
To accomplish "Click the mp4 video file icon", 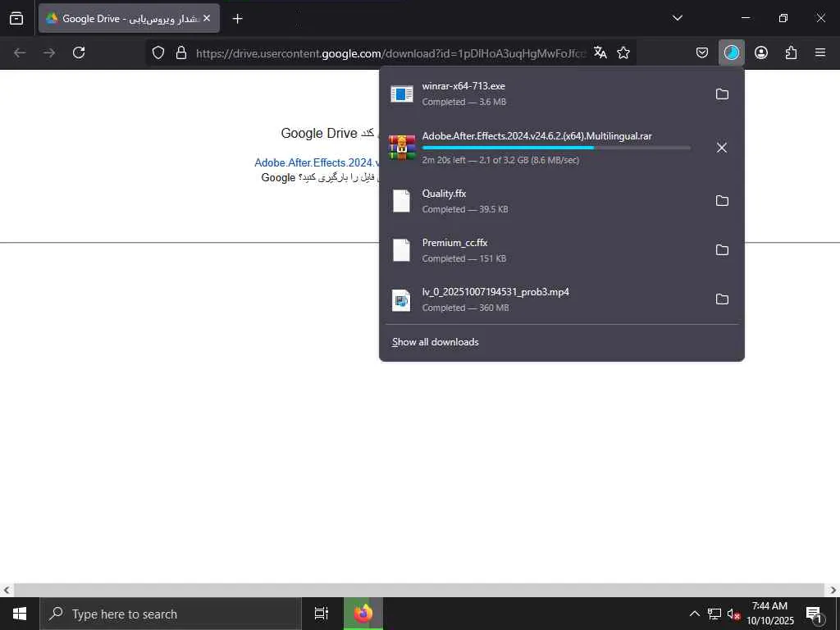I will pyautogui.click(x=401, y=300).
